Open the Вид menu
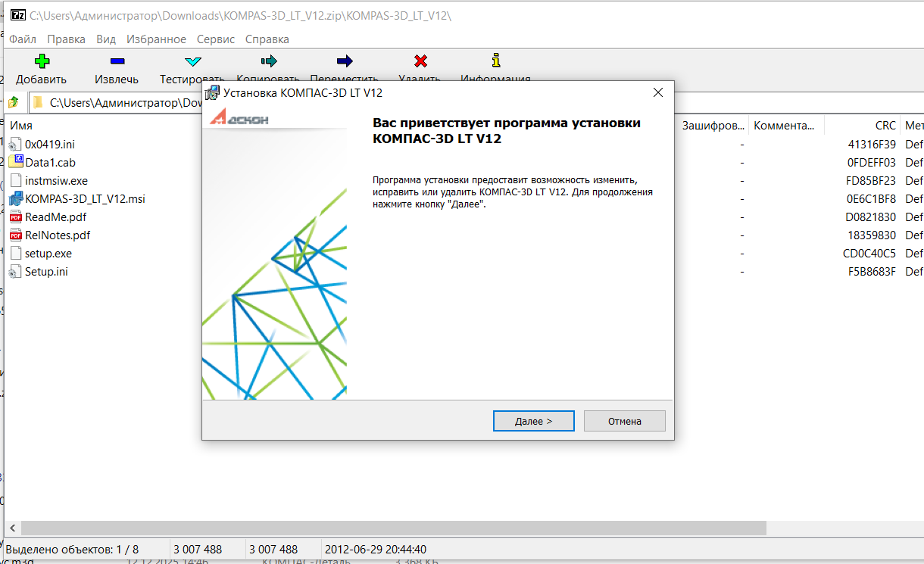 point(106,39)
